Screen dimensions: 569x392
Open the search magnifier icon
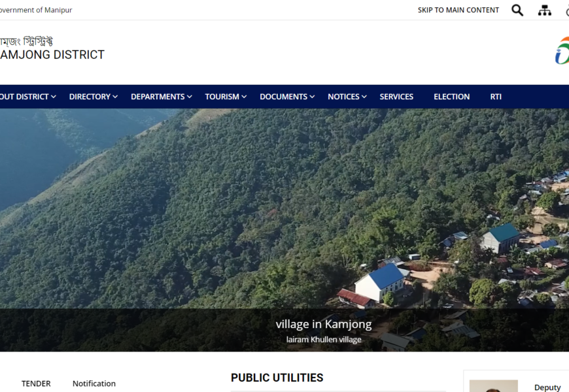517,10
